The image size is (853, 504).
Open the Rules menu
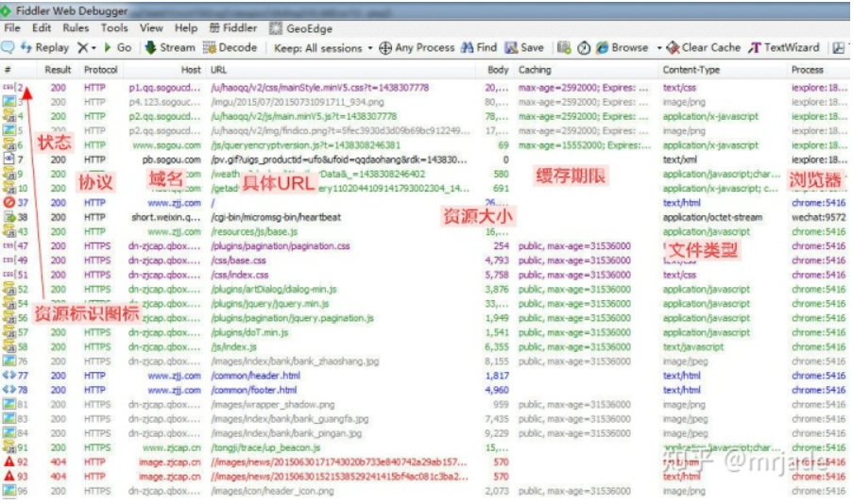click(76, 28)
